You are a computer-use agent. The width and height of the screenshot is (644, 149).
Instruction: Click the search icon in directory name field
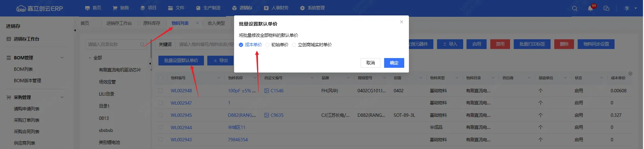142,44
